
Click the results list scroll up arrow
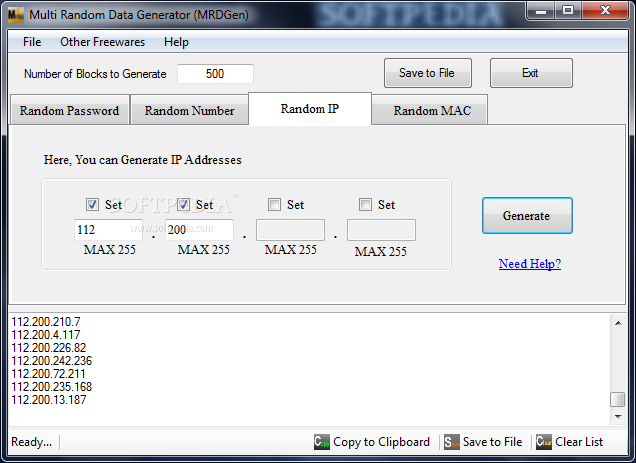(x=618, y=323)
